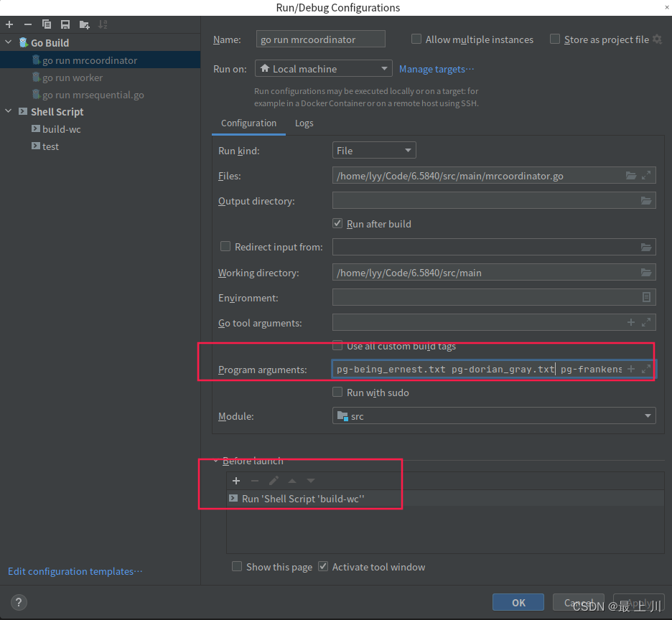
Task: Click folder icon in Working directory field
Action: point(646,273)
